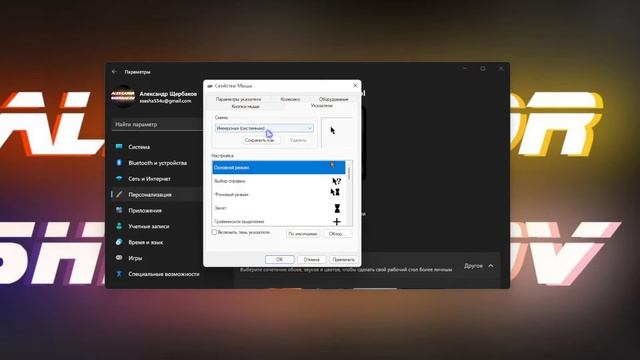Switch to Оборудование tab
Viewport: 640px width, 360px height.
click(x=333, y=99)
